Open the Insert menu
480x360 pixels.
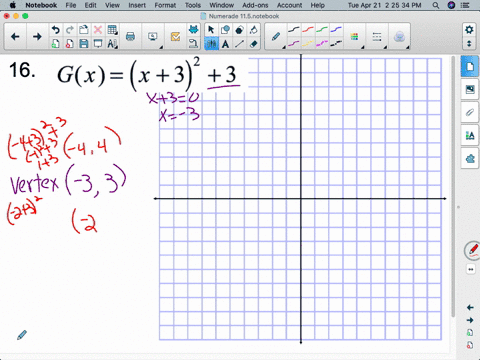pos(137,5)
